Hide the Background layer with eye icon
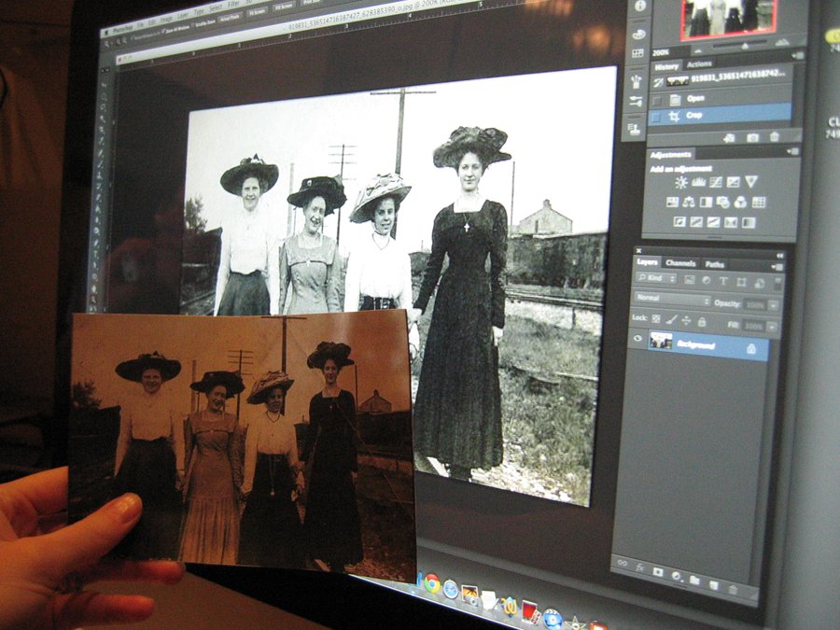840x630 pixels. [637, 338]
